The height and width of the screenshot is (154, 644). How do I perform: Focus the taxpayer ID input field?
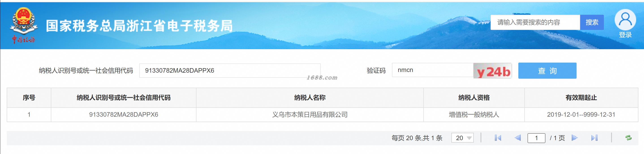[230, 71]
